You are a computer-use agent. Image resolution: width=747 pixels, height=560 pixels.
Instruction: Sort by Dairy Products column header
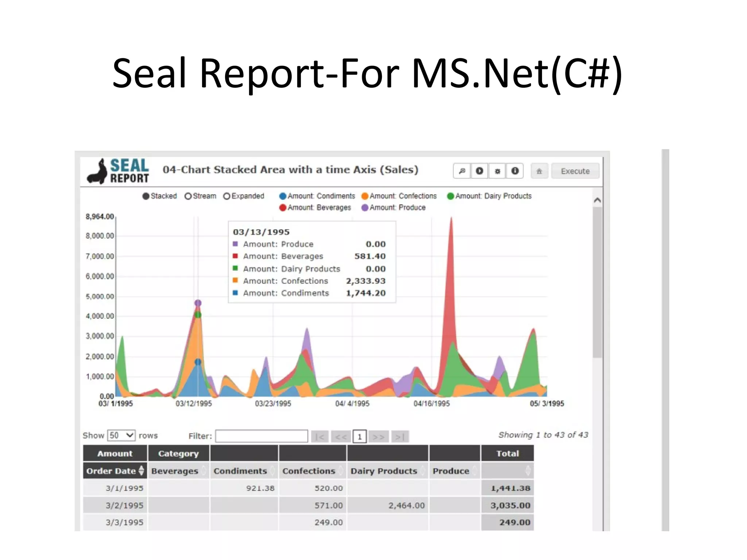388,471
